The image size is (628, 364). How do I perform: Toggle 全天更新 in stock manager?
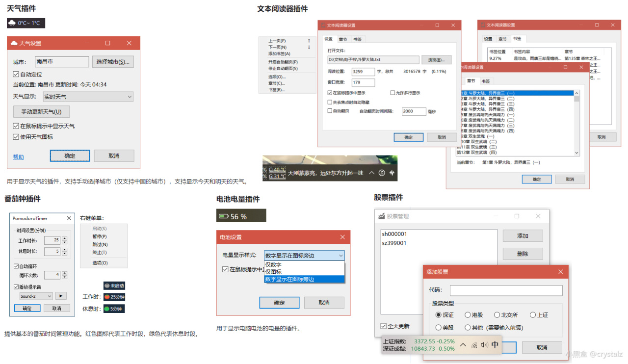pos(383,326)
